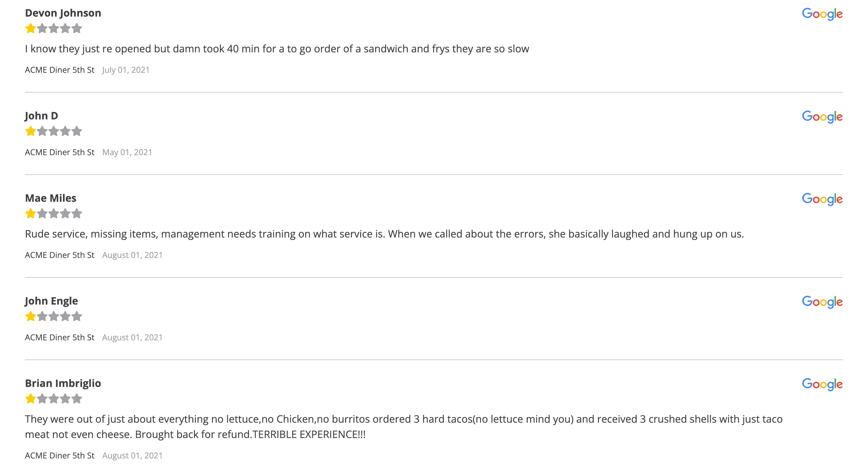Open reviewer name John D
Image resolution: width=868 pixels, height=476 pixels.
tap(42, 116)
